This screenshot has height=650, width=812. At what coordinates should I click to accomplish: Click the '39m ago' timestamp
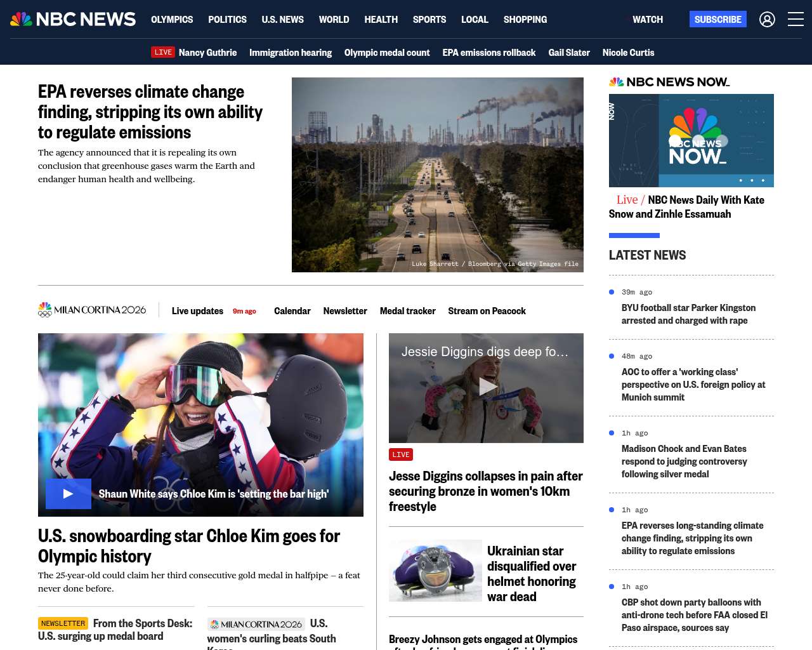pos(637,292)
